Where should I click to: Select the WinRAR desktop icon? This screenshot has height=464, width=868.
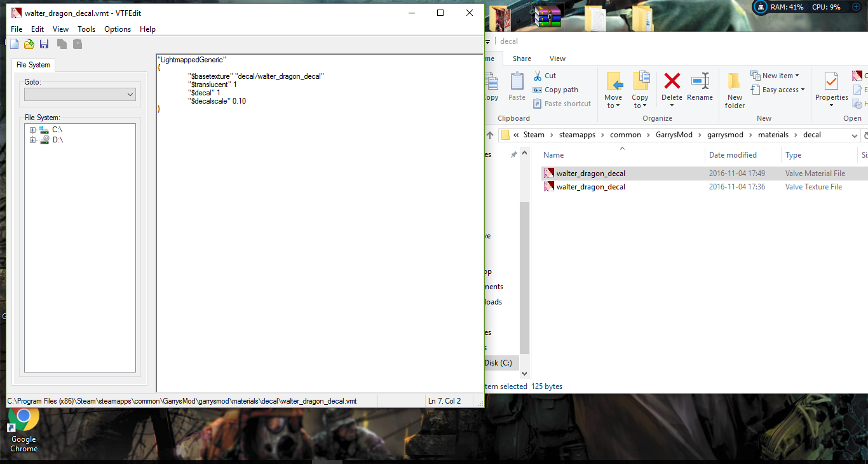547,18
